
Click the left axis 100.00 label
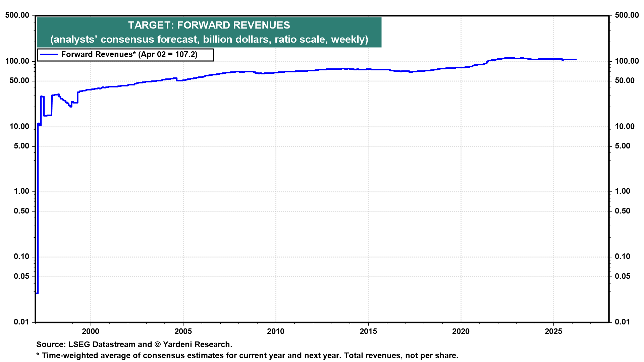17,61
